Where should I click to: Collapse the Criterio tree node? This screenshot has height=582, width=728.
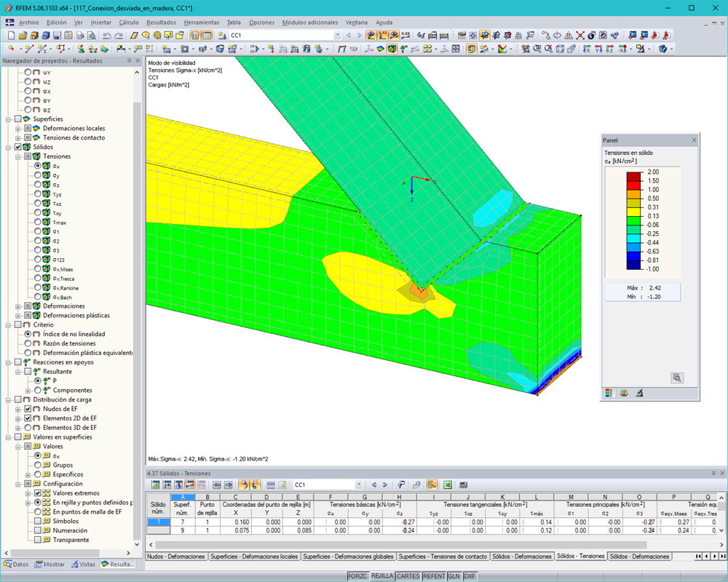click(x=8, y=325)
